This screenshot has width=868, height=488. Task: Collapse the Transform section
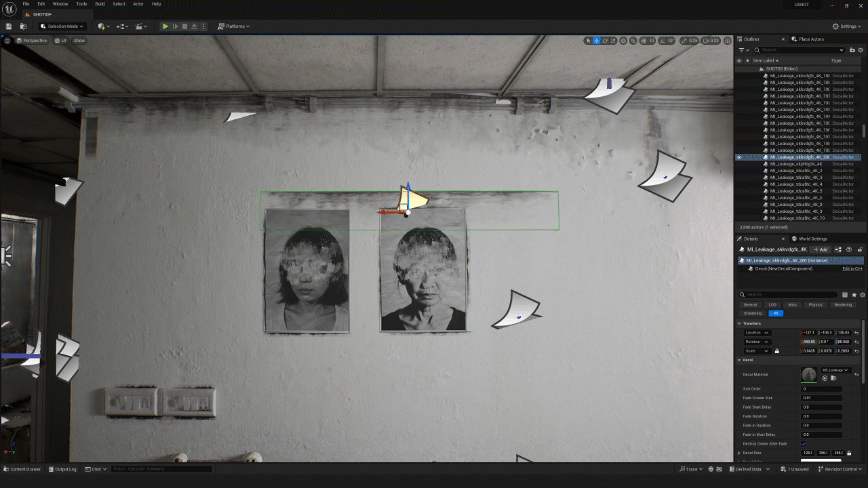pos(740,323)
